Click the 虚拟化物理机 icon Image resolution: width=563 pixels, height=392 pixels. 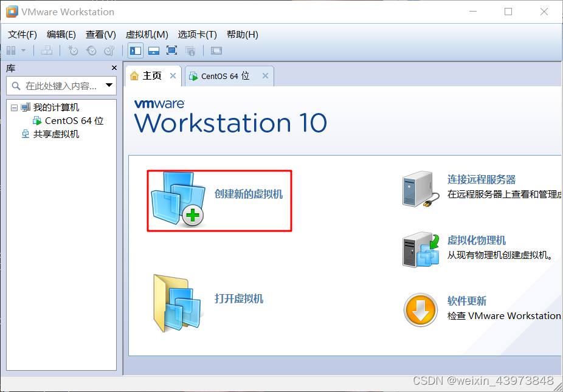click(421, 250)
